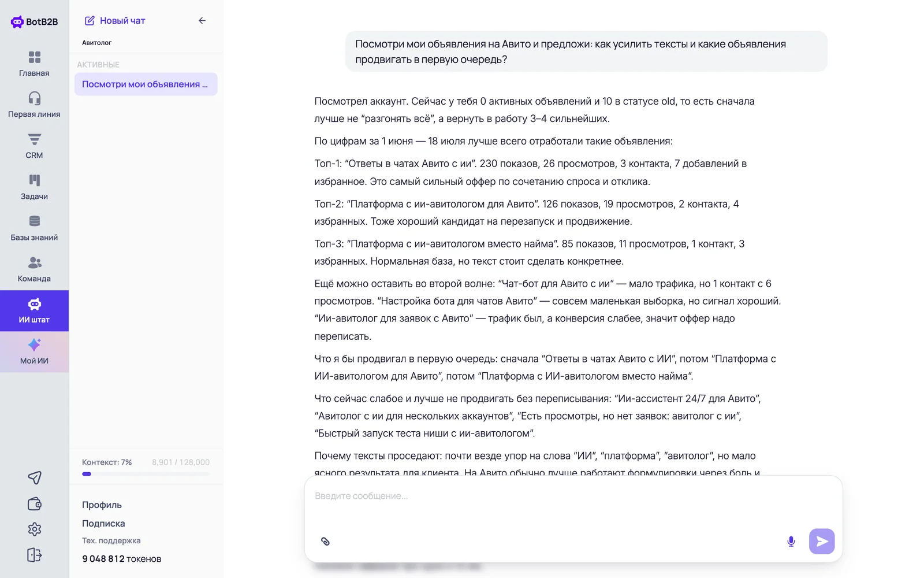Click the paper plane Telegram icon

tap(35, 477)
